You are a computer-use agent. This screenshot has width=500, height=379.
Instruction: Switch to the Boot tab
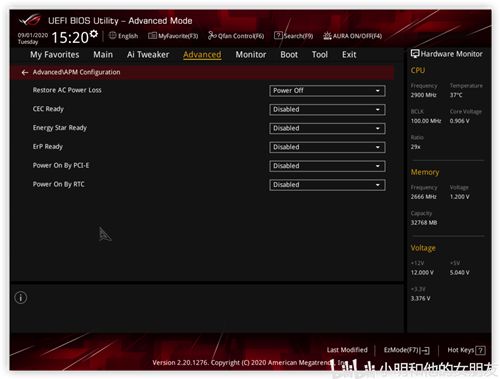coord(289,55)
